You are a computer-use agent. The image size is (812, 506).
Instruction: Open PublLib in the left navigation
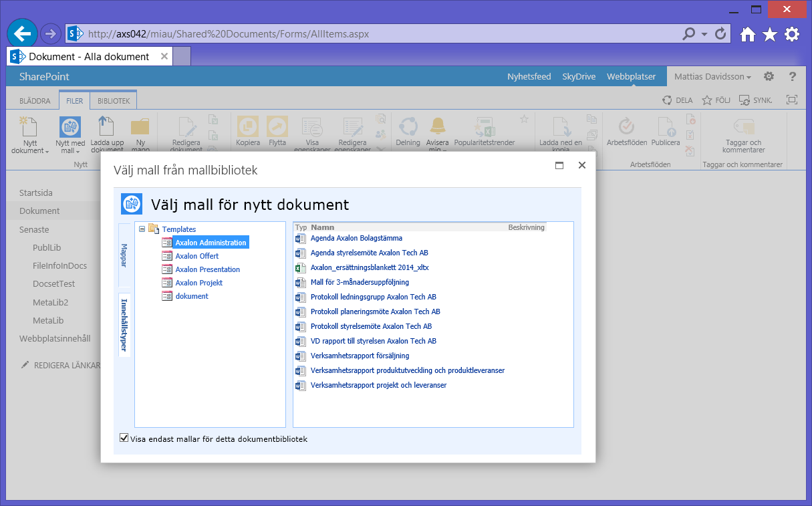(47, 247)
